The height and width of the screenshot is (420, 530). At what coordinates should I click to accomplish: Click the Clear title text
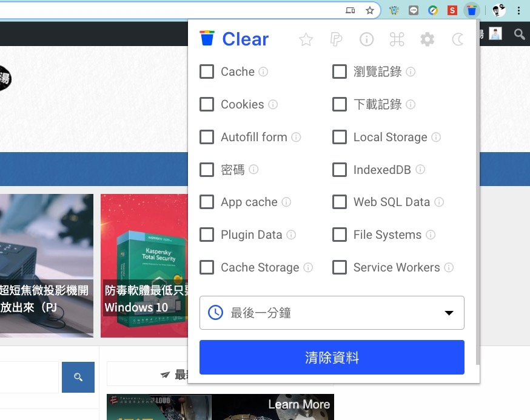(246, 39)
